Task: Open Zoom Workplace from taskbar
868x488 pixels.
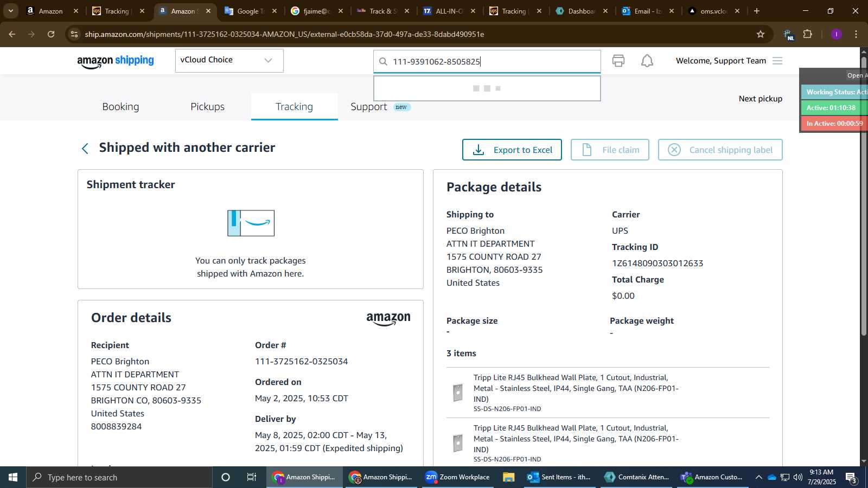Action: point(457,477)
